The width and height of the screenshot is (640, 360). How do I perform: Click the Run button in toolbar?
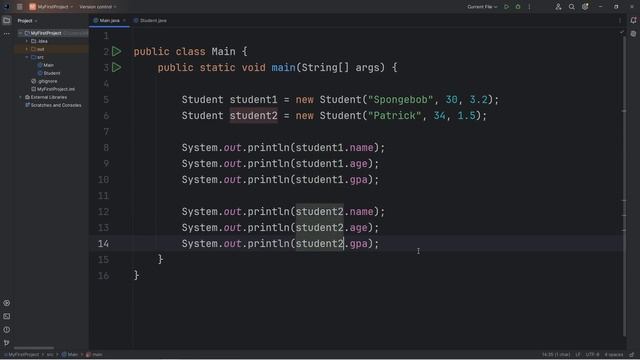pyautogui.click(x=506, y=7)
